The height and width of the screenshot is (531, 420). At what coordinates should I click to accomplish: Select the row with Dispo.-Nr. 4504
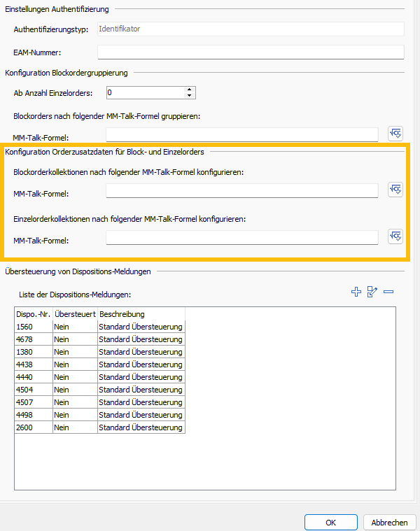pos(34,390)
